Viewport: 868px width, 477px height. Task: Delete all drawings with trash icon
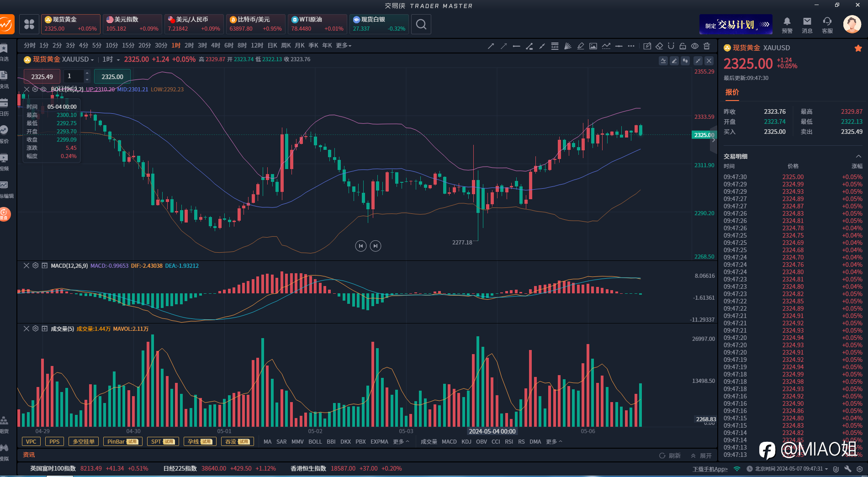coord(707,46)
